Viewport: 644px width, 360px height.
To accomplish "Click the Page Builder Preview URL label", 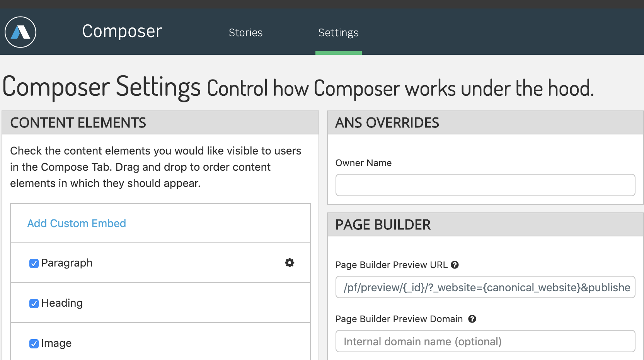I will coord(391,265).
